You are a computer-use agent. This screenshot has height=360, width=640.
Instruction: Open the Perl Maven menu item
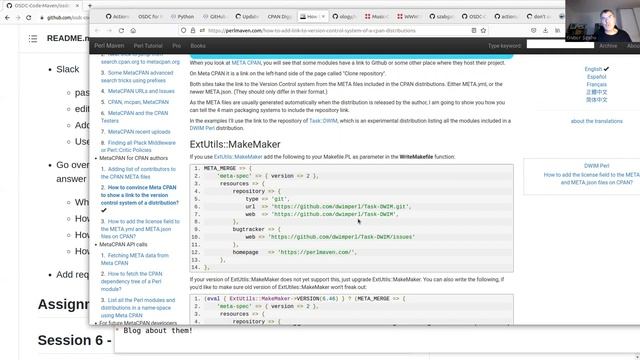(109, 46)
